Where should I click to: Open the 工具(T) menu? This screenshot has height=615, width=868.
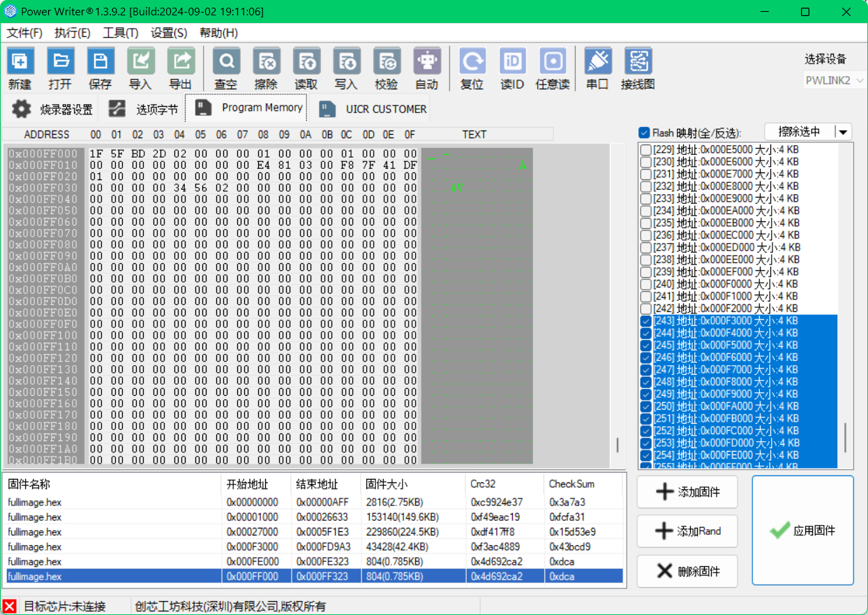120,33
